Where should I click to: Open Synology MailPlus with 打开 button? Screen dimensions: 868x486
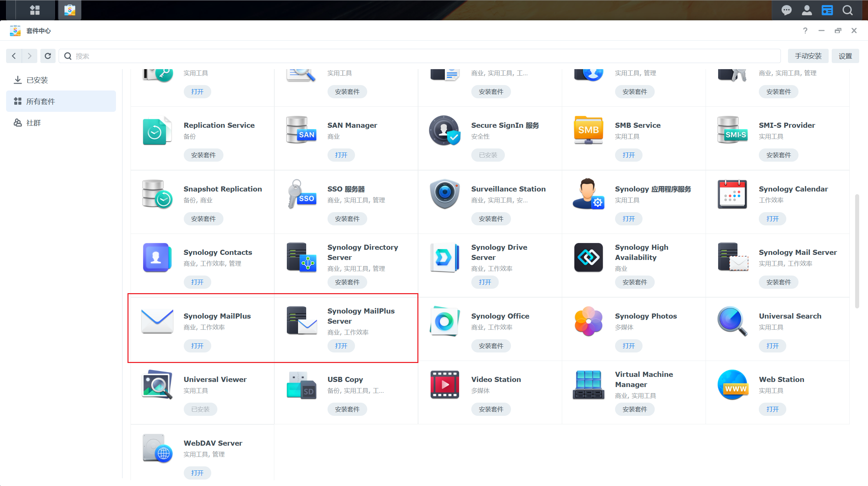tap(197, 346)
